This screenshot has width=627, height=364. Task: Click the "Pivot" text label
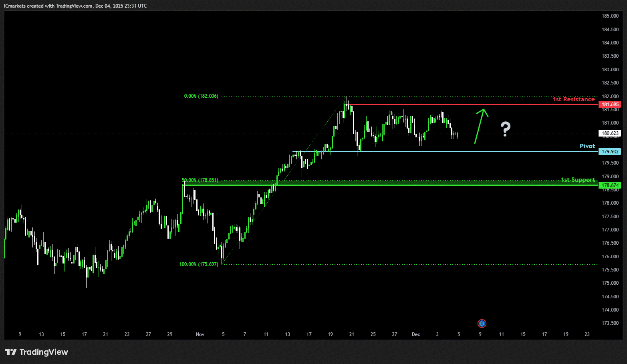[587, 146]
